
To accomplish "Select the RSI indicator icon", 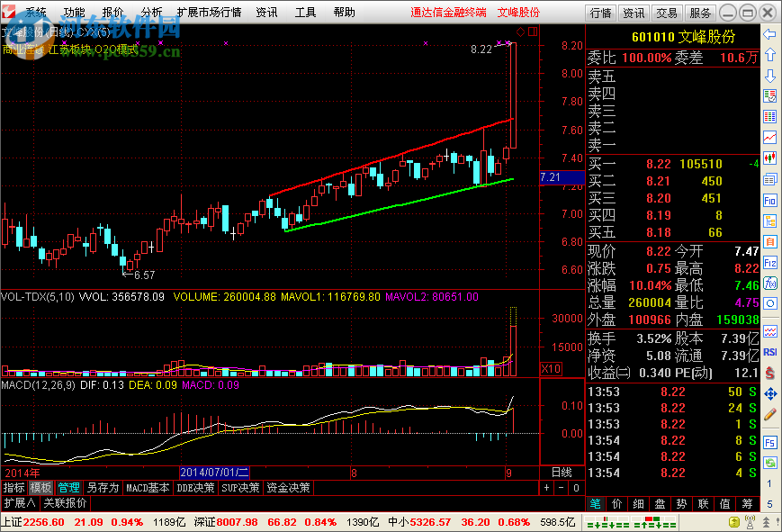I will point(770,352).
